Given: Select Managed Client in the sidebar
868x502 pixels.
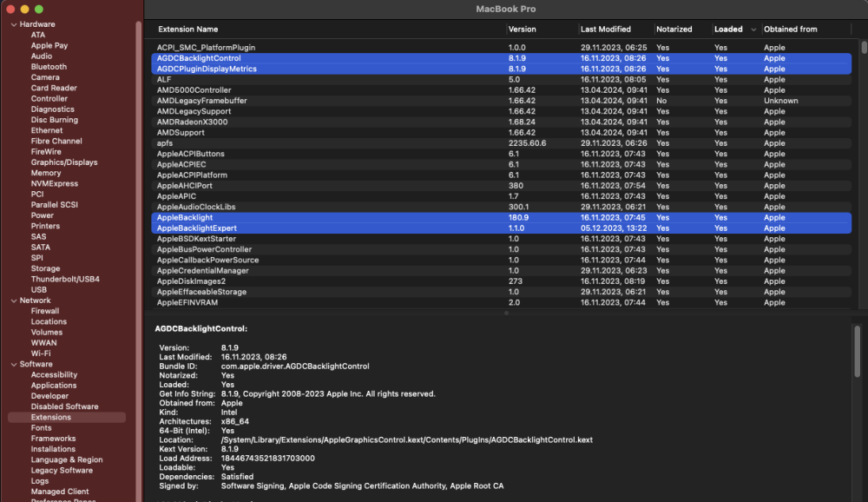Looking at the screenshot, I should click(60, 492).
